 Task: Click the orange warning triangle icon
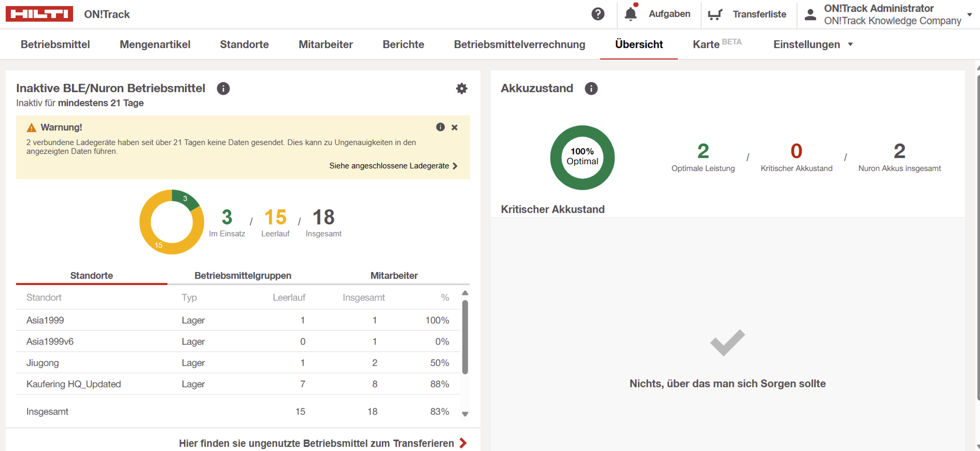(32, 127)
